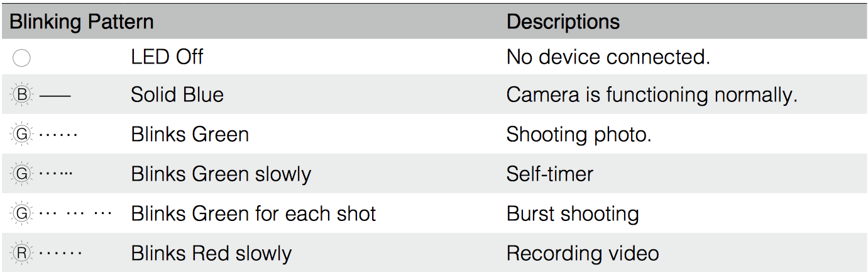868x272 pixels.
Task: Select the "Blinking Pattern" column header
Action: click(82, 22)
